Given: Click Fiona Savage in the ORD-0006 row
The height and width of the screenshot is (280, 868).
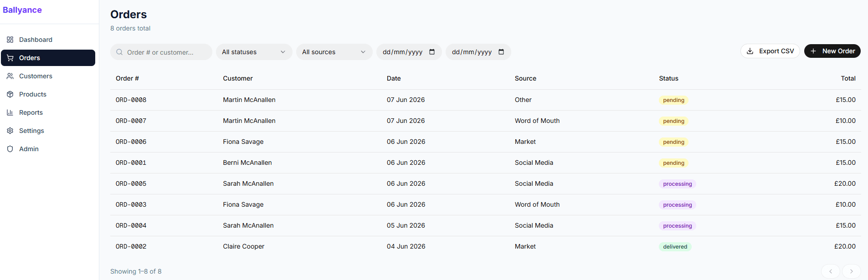Looking at the screenshot, I should 243,142.
